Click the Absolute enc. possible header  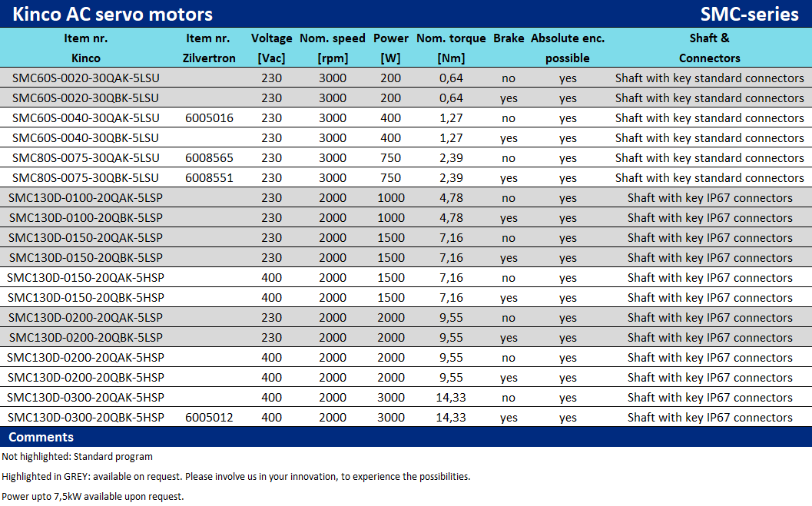(x=568, y=48)
